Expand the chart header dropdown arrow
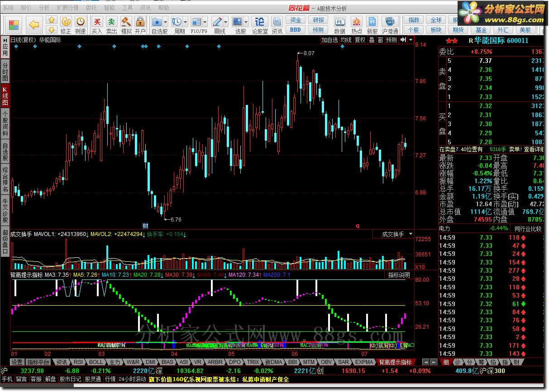Image resolution: width=549 pixels, height=392 pixels. tap(411, 40)
